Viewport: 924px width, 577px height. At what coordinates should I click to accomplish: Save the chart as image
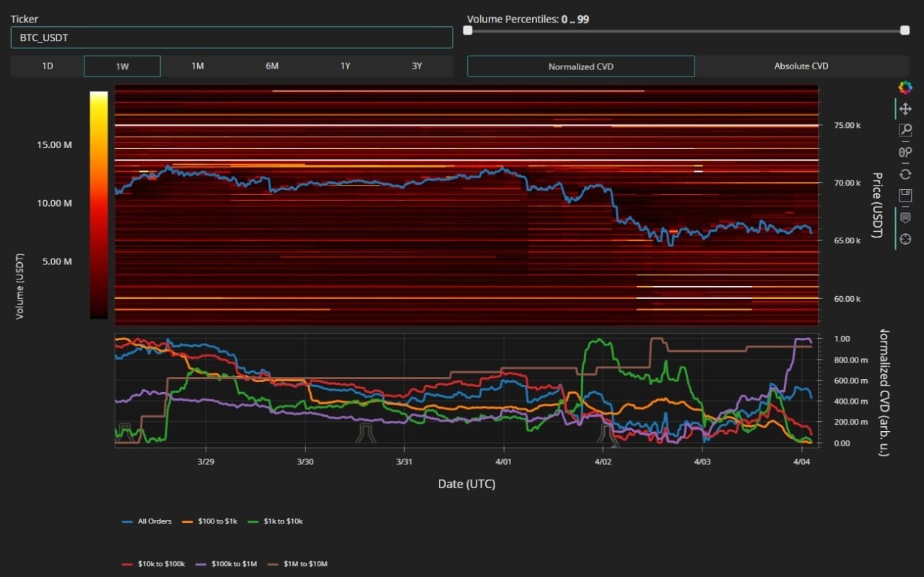pos(905,196)
